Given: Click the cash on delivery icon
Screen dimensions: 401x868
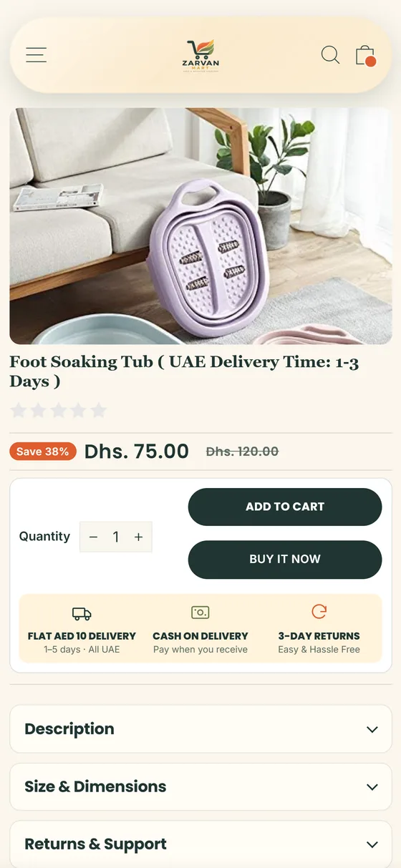Looking at the screenshot, I should (200, 613).
